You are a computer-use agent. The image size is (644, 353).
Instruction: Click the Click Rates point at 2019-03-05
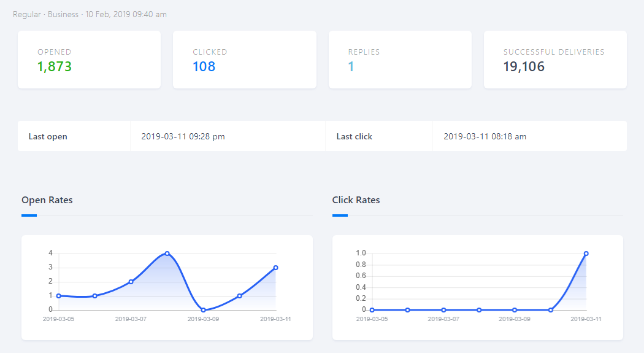tap(372, 310)
